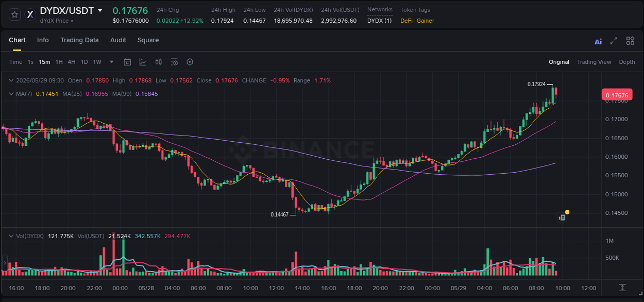Open the AI analysis tool

point(598,41)
